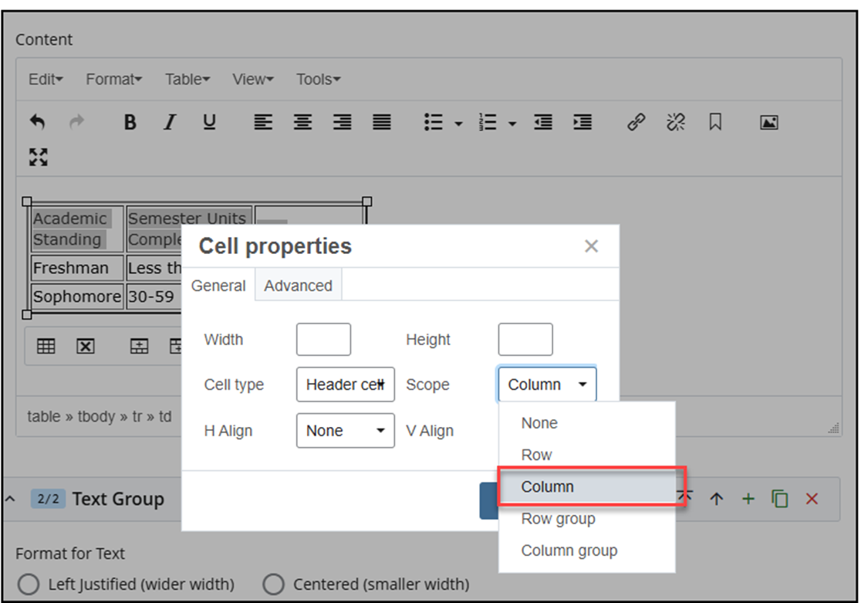Screen dimensions: 868x603
Task: Toggle Italic formatting
Action: point(170,122)
